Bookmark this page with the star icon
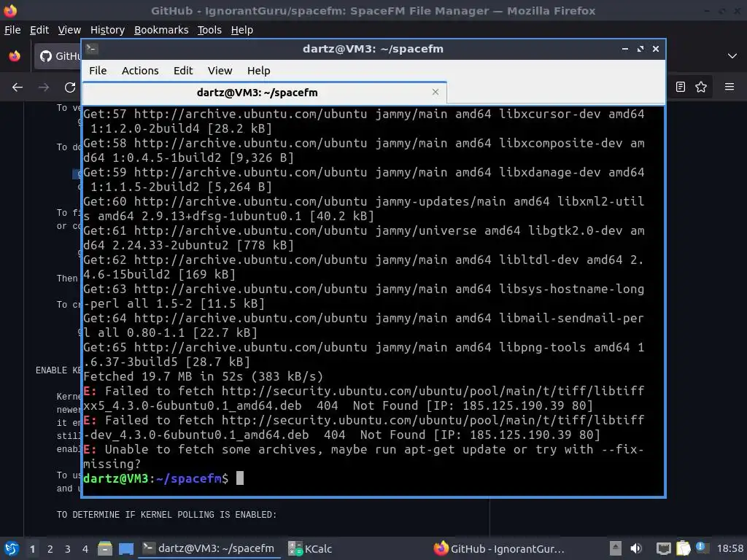The width and height of the screenshot is (747, 560). coord(701,87)
